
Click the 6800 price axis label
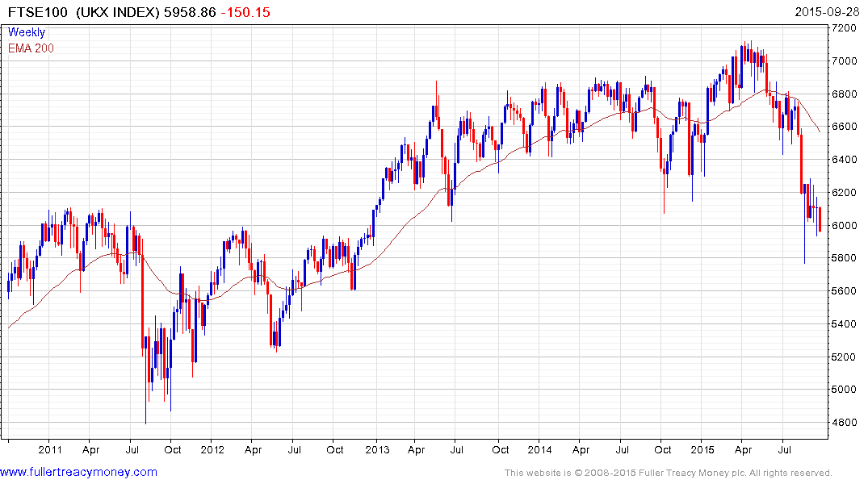(x=845, y=94)
